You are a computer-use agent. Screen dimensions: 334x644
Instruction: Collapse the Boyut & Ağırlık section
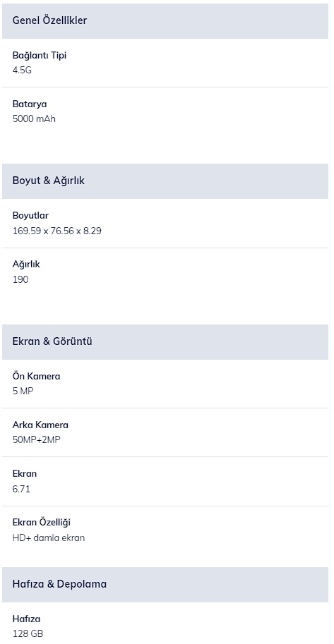[165, 181]
